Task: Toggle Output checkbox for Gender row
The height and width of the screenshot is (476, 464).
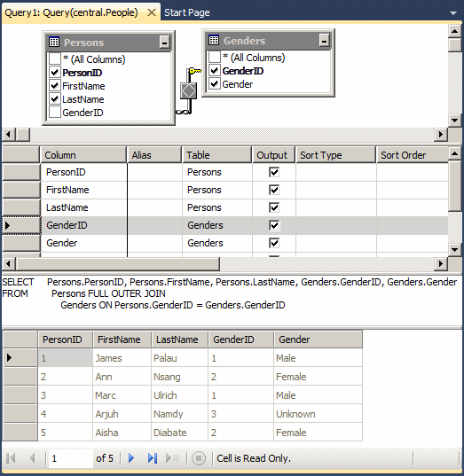Action: [274, 243]
